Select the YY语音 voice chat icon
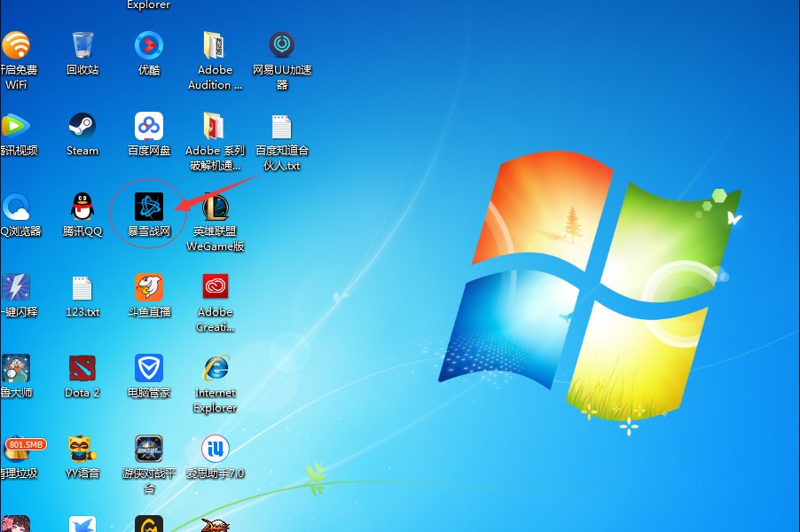This screenshot has width=800, height=532. coord(82,449)
